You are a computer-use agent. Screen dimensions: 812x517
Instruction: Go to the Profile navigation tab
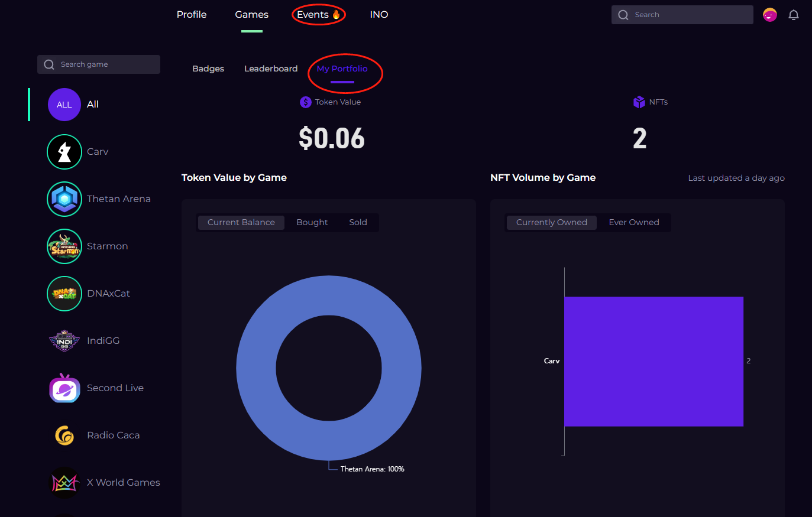click(192, 15)
